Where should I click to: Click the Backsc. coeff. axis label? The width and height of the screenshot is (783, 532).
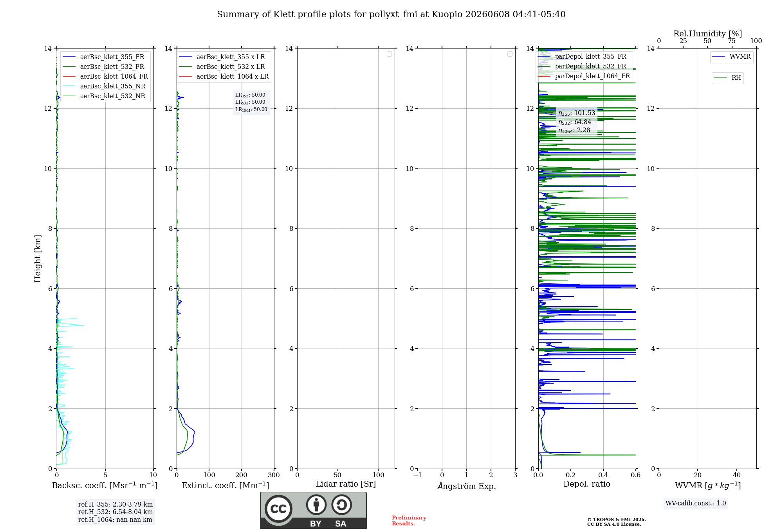[105, 485]
